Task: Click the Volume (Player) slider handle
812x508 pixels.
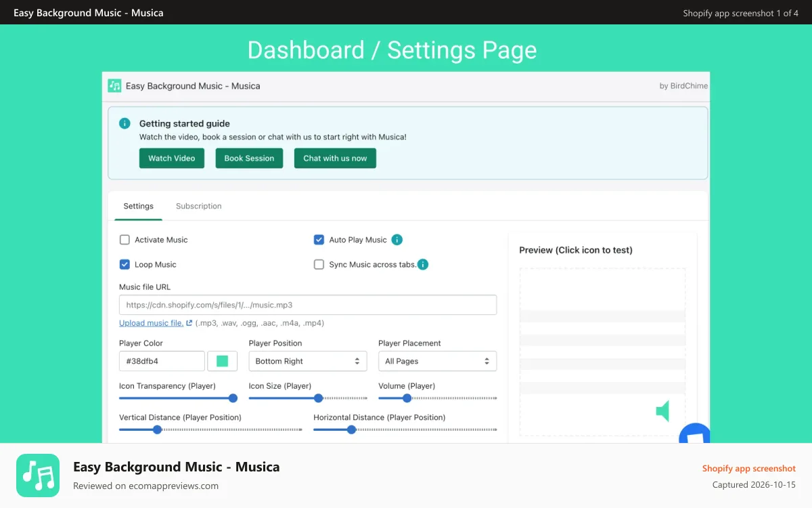Action: pyautogui.click(x=407, y=398)
